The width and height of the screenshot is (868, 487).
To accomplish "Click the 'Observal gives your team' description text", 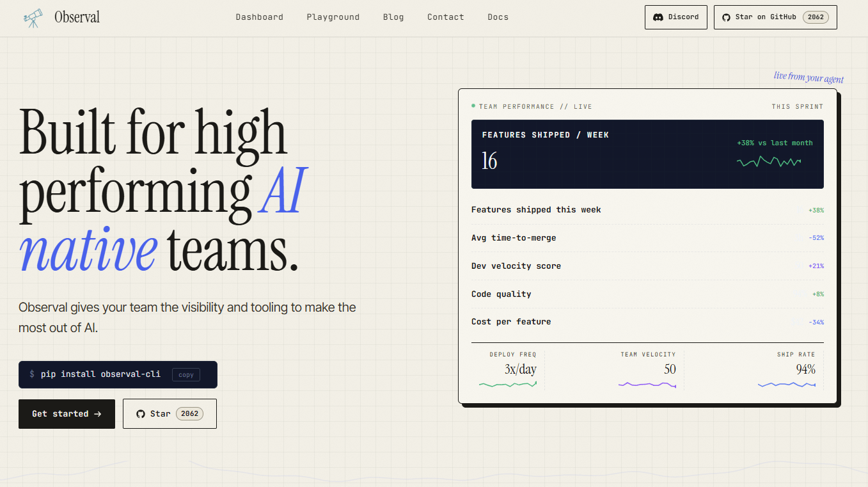I will pyautogui.click(x=187, y=317).
